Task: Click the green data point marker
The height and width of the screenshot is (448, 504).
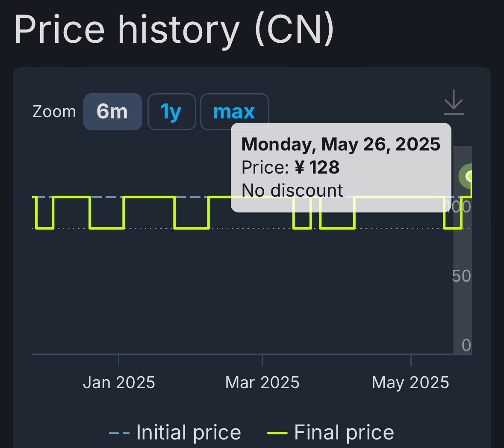Action: [x=466, y=176]
